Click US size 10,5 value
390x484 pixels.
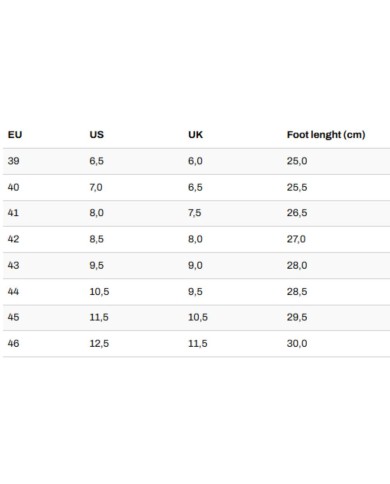point(99,292)
